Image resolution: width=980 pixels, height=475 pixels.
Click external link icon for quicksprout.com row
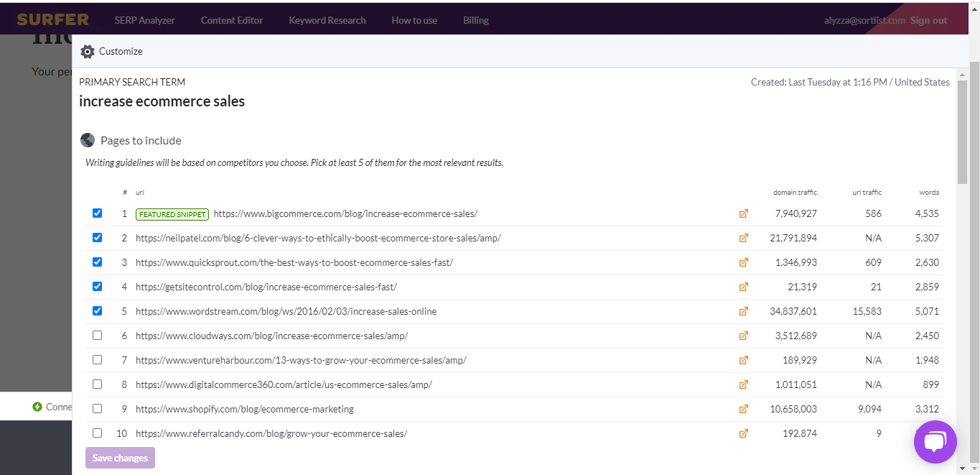pos(743,263)
